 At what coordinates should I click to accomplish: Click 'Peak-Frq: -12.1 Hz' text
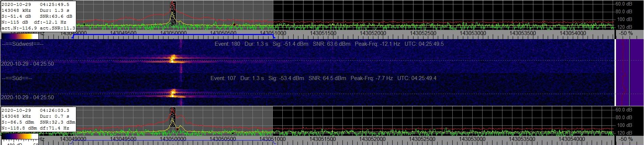(x=377, y=44)
